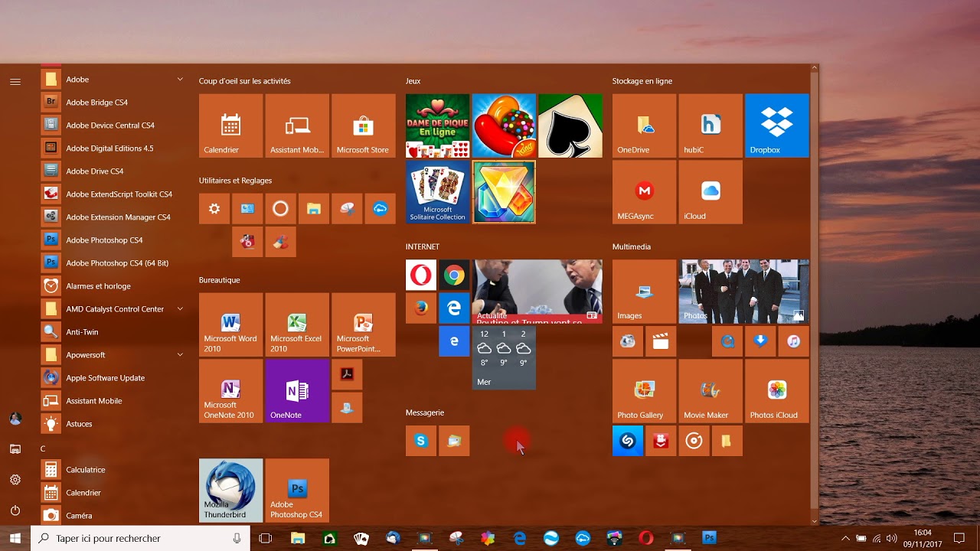Viewport: 980px width, 551px height.
Task: Open the Action Center notification icon
Action: 959,539
